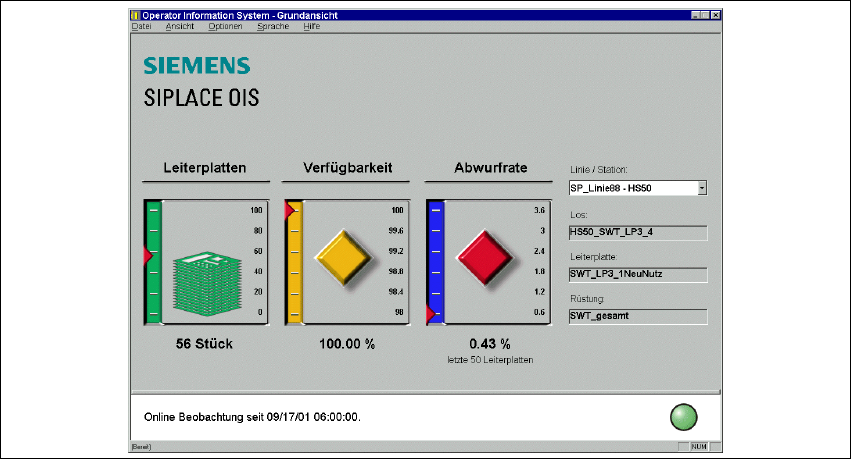Viewport: 851px width, 459px height.
Task: Click the 100.00 % availability value
Action: [347, 344]
